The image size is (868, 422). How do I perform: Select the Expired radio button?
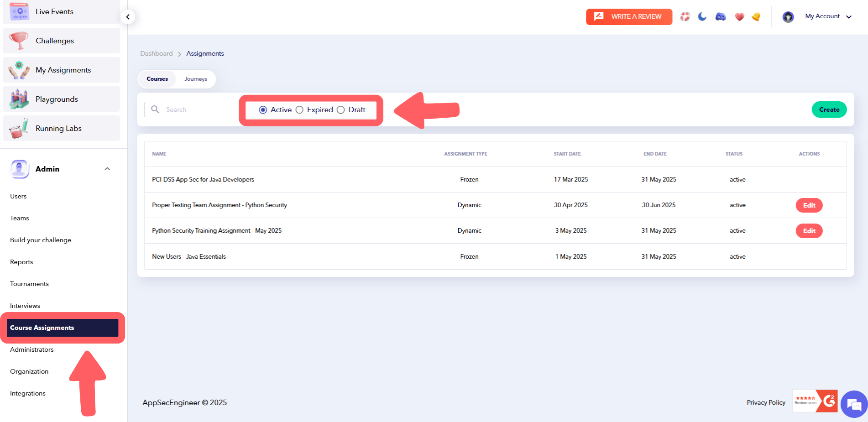tap(299, 109)
